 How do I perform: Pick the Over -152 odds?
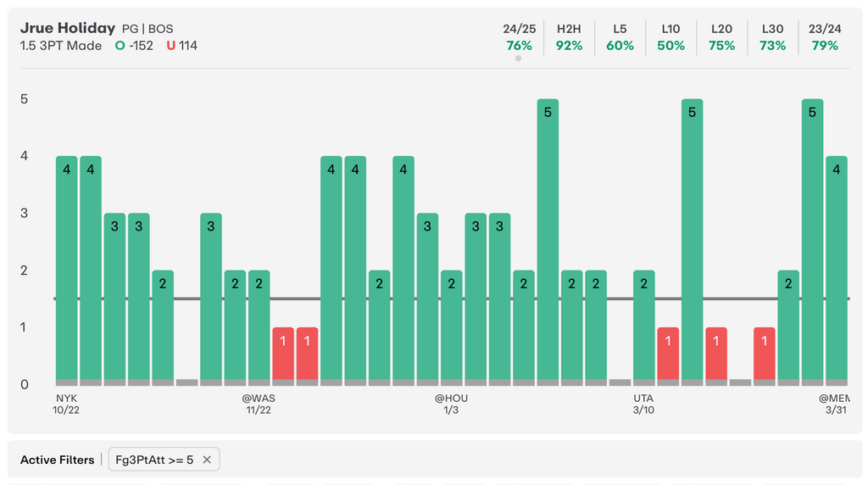[134, 46]
